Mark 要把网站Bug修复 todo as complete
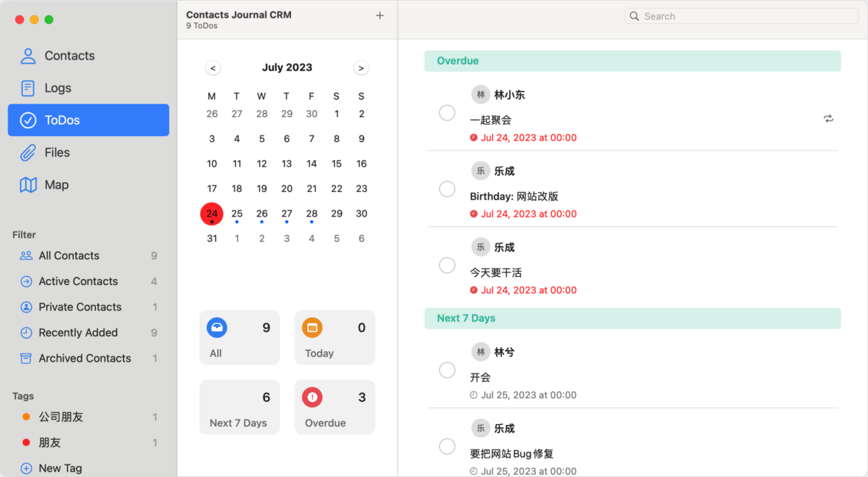This screenshot has width=868, height=477. coord(447,446)
